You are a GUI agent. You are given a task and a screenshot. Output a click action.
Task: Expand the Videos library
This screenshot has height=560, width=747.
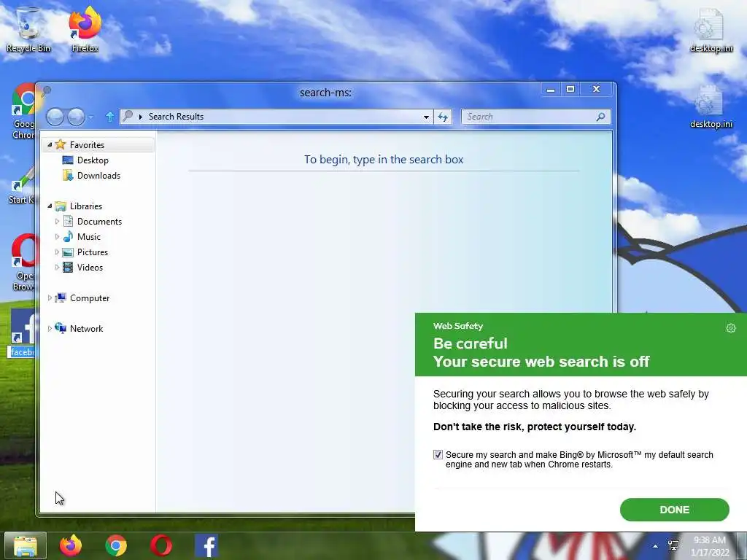click(57, 267)
